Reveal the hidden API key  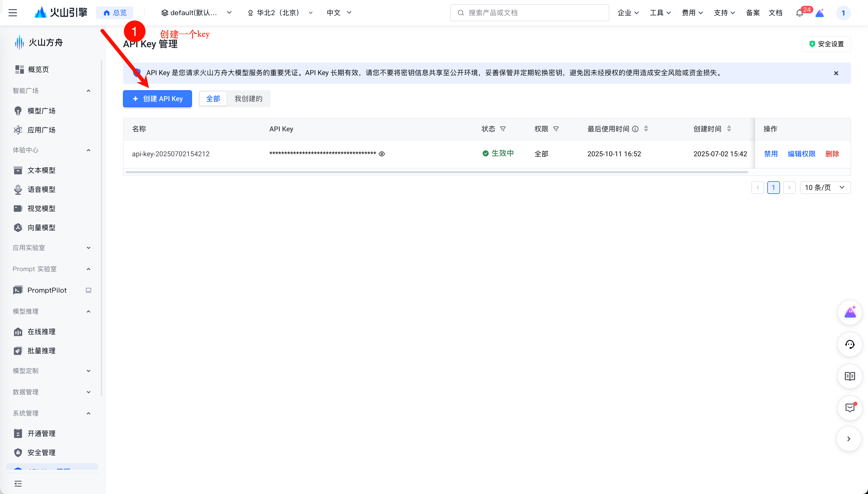coord(382,154)
